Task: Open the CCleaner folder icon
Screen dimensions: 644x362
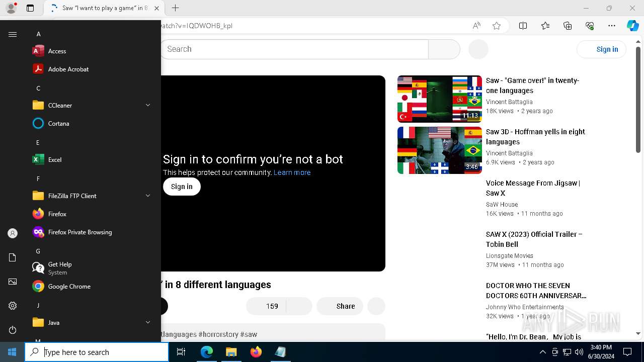Action: 38,105
